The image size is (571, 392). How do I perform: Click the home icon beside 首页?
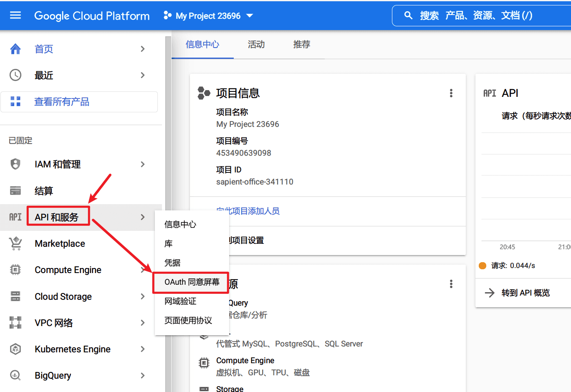pos(15,49)
